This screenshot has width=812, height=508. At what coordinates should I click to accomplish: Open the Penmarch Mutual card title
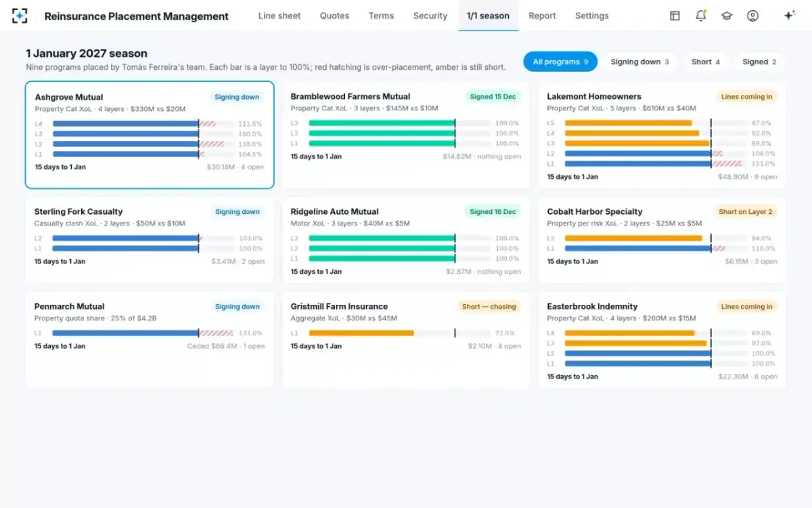click(70, 306)
